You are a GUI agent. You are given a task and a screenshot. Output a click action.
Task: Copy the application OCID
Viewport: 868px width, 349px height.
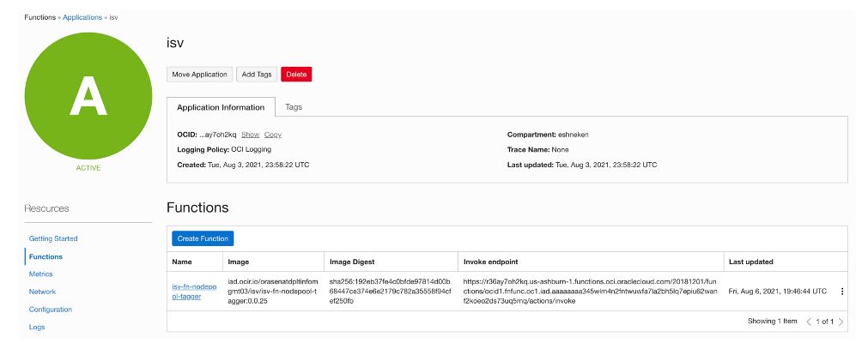(x=273, y=135)
